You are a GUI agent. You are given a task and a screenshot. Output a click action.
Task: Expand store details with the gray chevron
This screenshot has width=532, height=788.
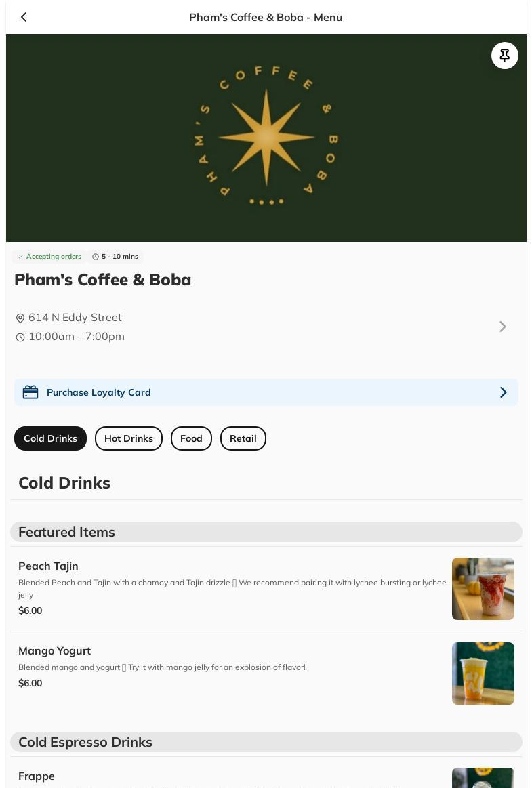pyautogui.click(x=502, y=327)
